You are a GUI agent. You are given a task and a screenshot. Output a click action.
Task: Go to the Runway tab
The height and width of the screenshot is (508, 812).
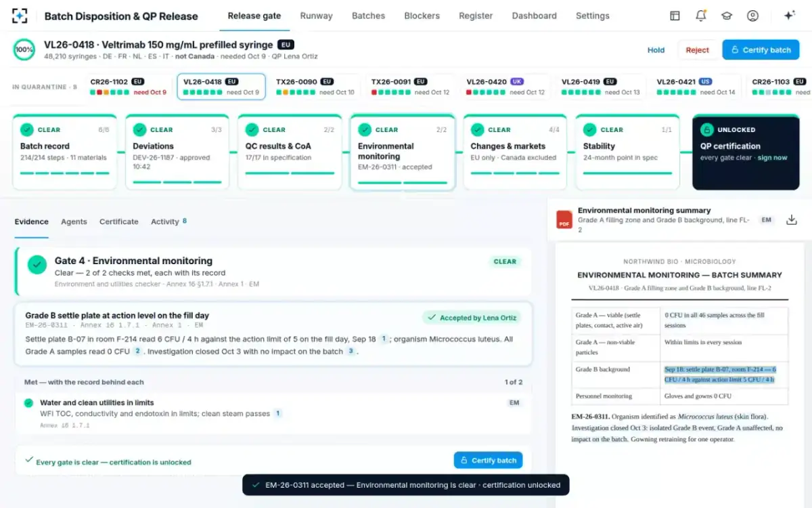tap(317, 16)
